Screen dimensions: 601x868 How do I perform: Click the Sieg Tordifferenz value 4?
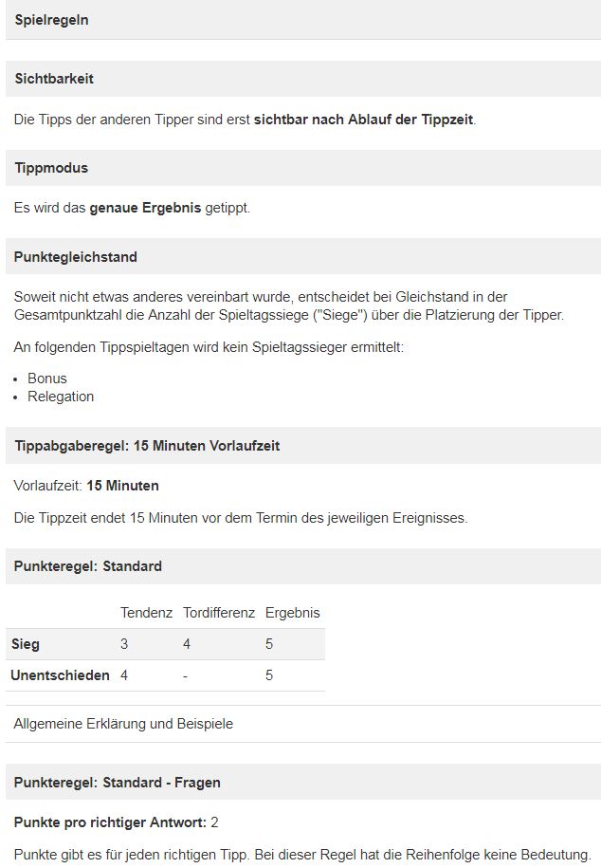187,644
